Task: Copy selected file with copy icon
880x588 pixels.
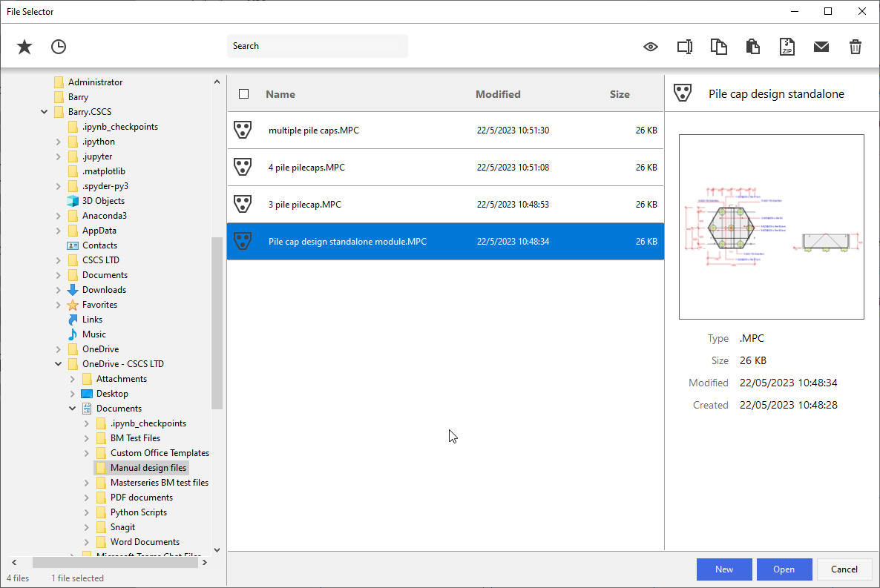Action: click(x=719, y=47)
